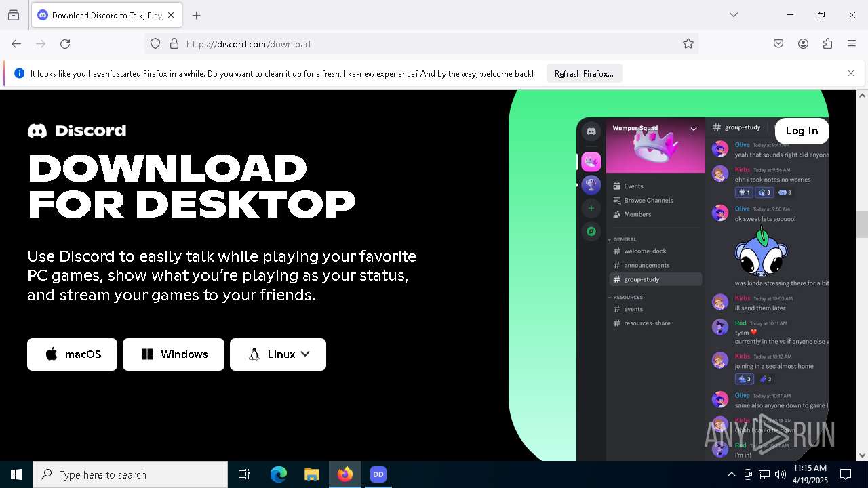This screenshot has width=868, height=488.
Task: Click the Refresh Firefox button
Action: [584, 74]
